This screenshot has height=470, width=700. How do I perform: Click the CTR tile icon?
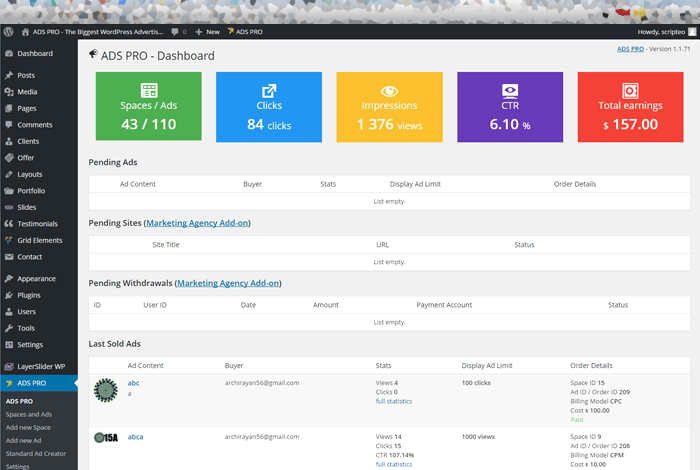pos(510,90)
